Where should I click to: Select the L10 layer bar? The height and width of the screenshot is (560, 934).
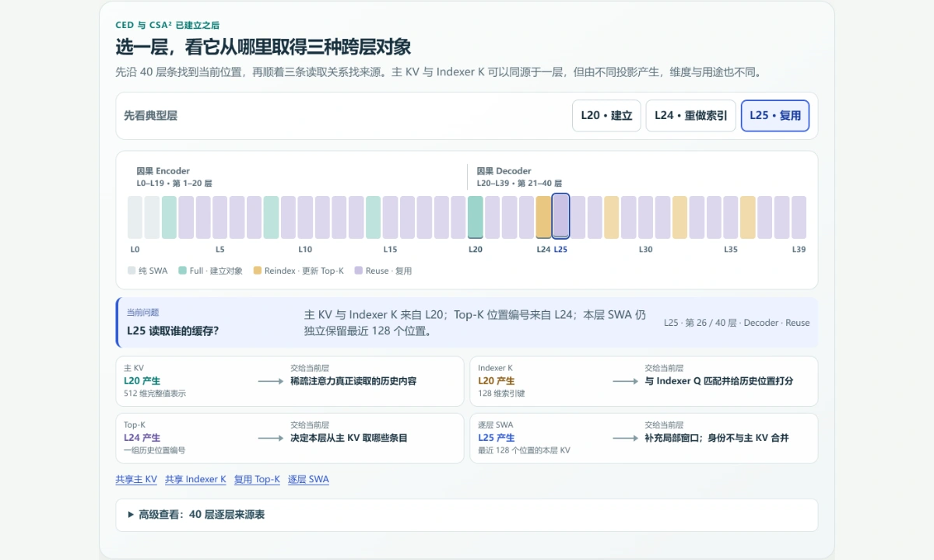(305, 217)
